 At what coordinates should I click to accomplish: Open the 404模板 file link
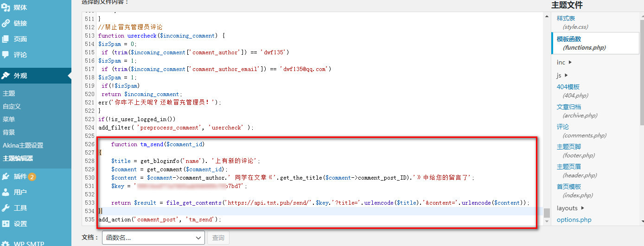tap(568, 87)
